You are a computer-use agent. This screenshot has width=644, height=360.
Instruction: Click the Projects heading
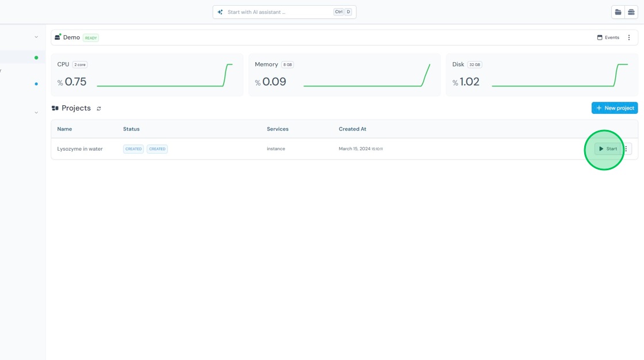pos(76,108)
